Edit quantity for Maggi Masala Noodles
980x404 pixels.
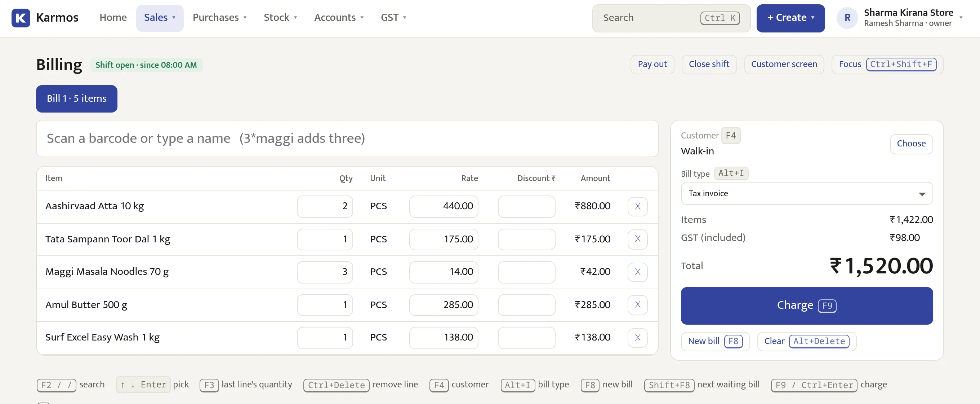pyautogui.click(x=325, y=272)
